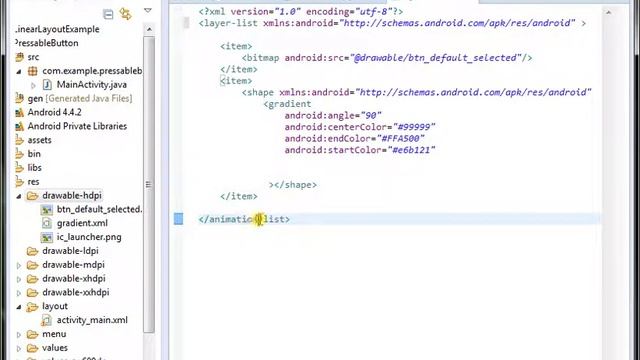Expand the menu folder
This screenshot has height=360, width=640.
click(19, 335)
